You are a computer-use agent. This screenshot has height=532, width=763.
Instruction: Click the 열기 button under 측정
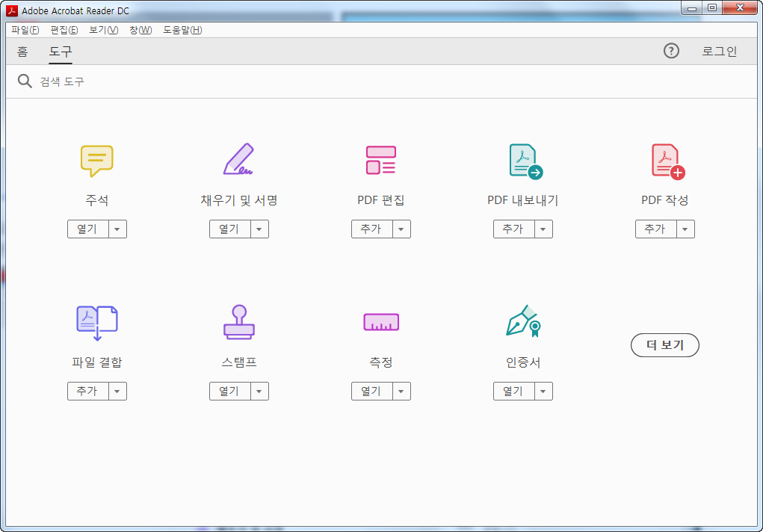(x=372, y=392)
